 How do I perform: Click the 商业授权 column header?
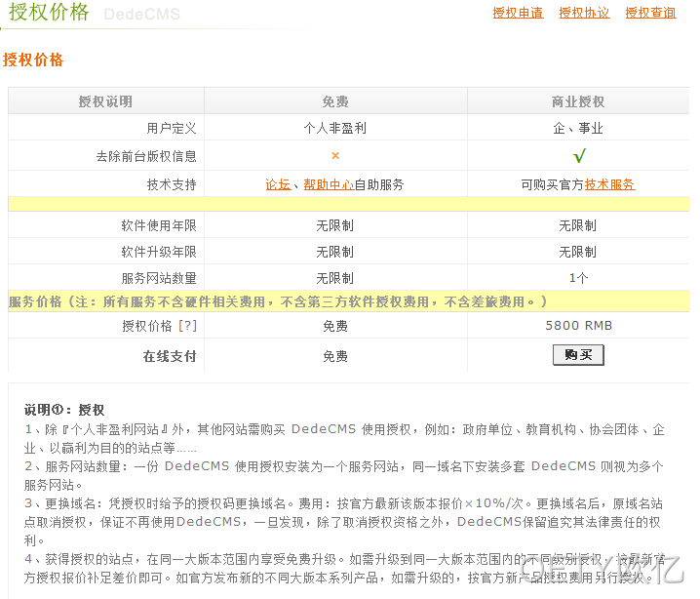(578, 101)
